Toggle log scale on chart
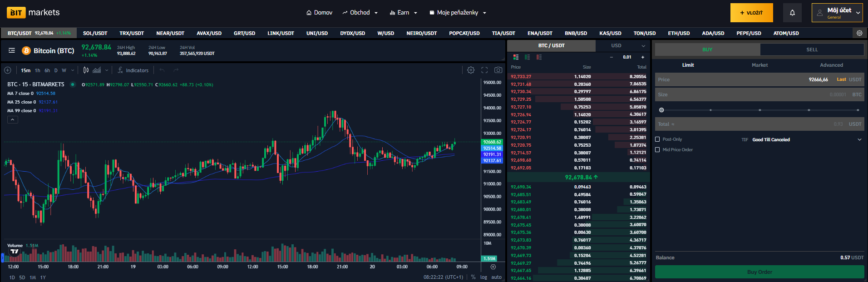Screen dimensions: 868x282 pyautogui.click(x=483, y=277)
